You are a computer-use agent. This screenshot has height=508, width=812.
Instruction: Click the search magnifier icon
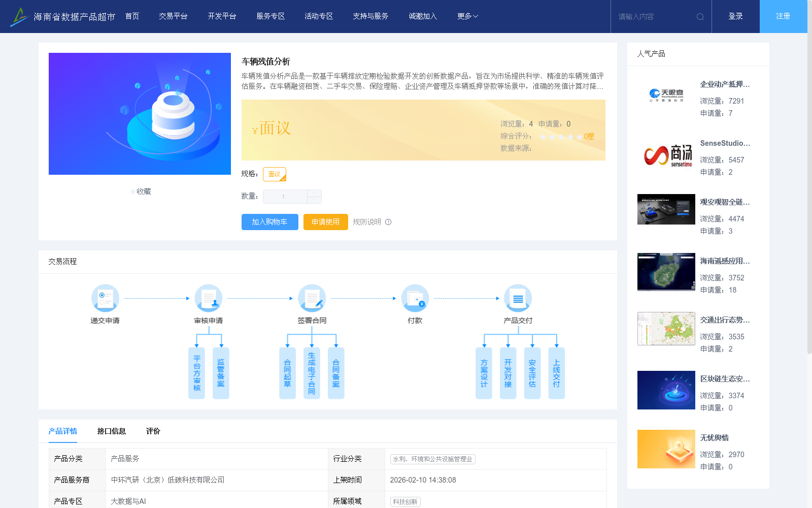pos(700,17)
